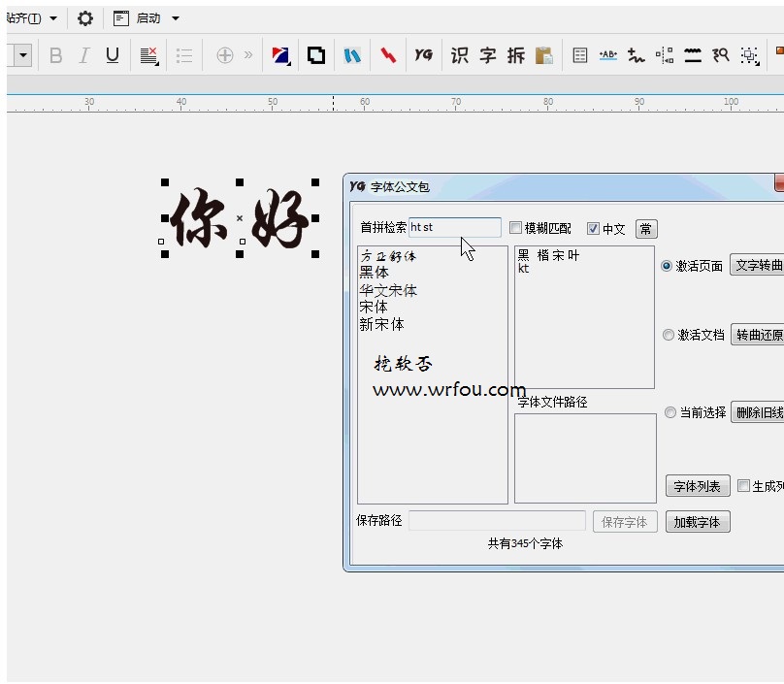Enable the 模糊匹配 fuzzy match checkbox
This screenshot has width=784, height=684.
[516, 229]
